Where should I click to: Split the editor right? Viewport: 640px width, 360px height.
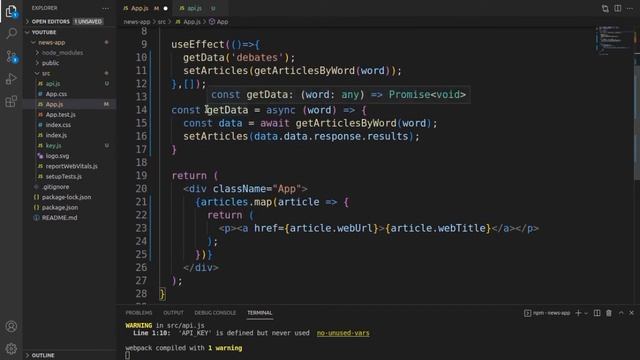point(618,8)
